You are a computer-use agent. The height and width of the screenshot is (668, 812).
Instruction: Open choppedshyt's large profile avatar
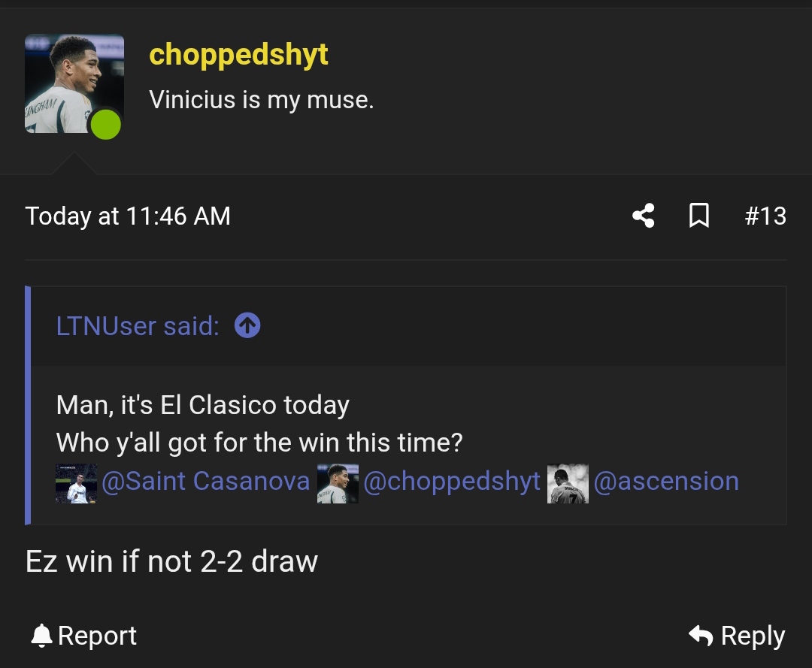coord(74,83)
